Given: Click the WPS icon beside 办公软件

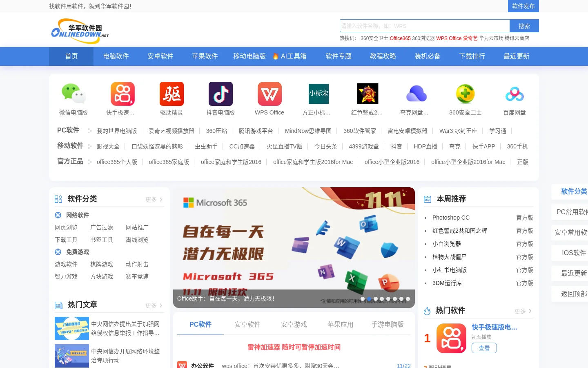Looking at the screenshot, I should coord(182,365).
